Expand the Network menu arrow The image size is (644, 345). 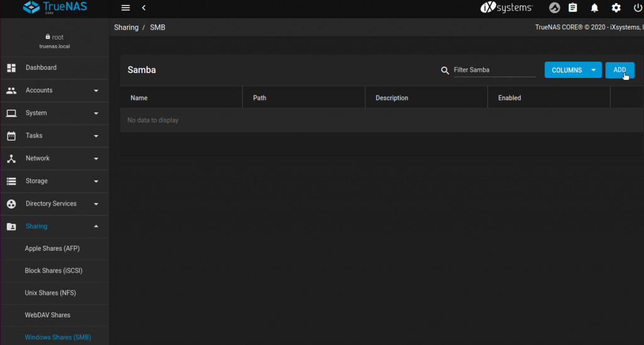click(96, 159)
